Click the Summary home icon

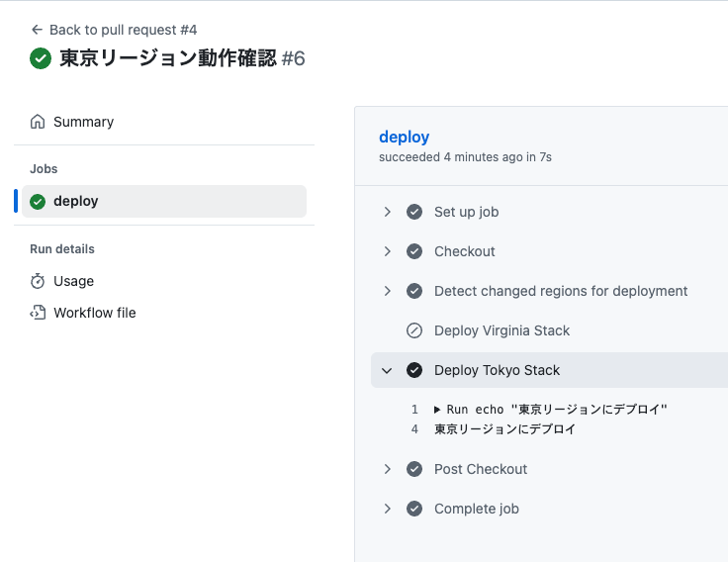38,122
